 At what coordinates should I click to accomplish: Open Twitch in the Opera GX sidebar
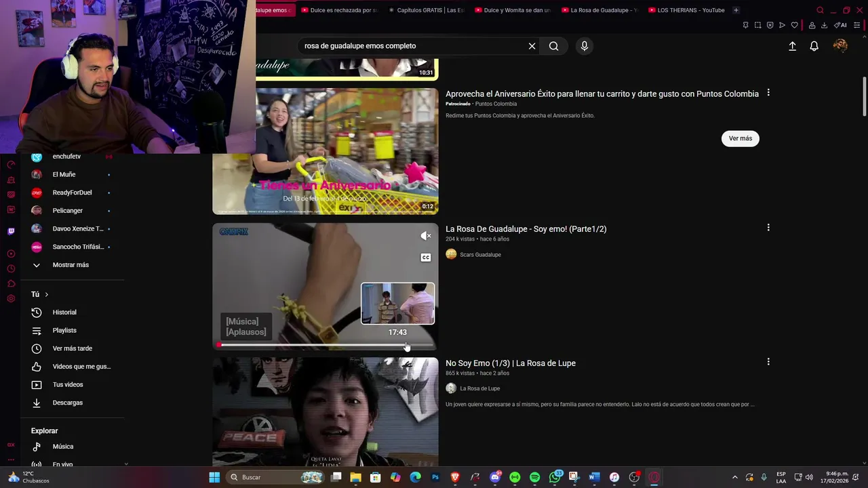point(11,231)
